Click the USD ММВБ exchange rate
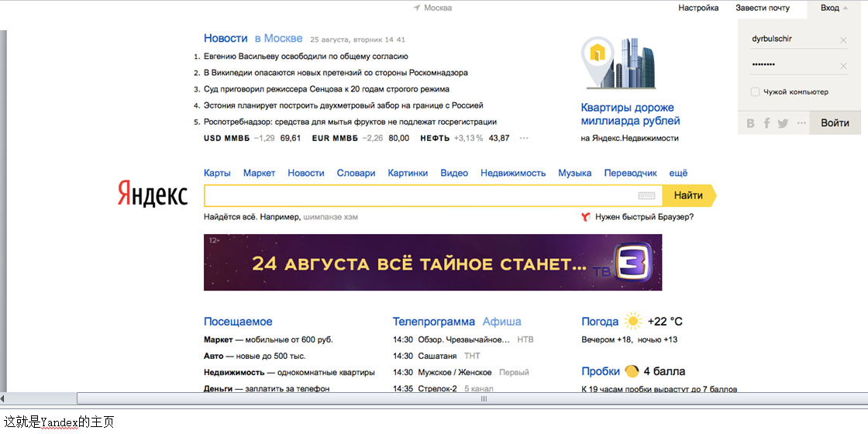The width and height of the screenshot is (868, 434). tap(252, 138)
